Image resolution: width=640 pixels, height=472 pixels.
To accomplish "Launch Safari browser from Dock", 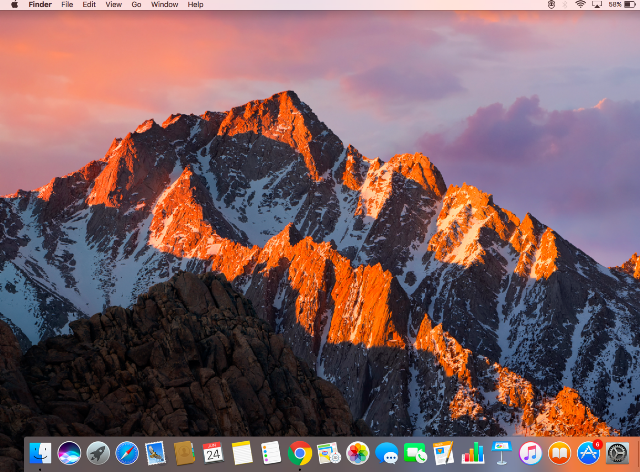I will pyautogui.click(x=127, y=453).
